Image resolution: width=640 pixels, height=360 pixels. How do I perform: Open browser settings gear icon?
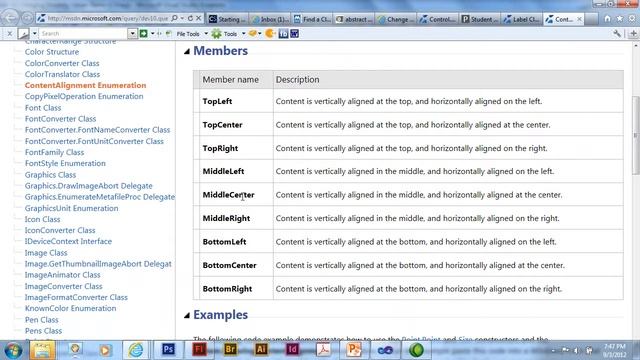pyautogui.click(x=632, y=19)
